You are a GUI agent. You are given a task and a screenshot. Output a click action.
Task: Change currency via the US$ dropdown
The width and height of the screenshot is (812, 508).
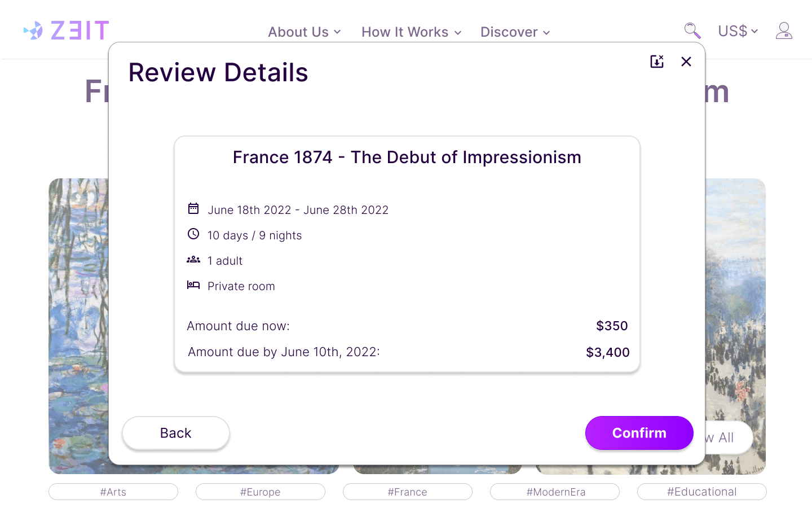pyautogui.click(x=738, y=31)
